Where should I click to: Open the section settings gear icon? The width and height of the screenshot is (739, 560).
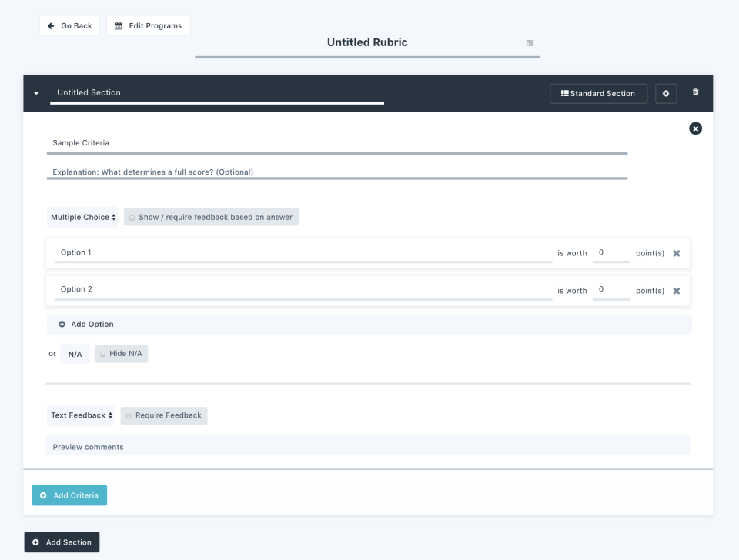click(665, 93)
